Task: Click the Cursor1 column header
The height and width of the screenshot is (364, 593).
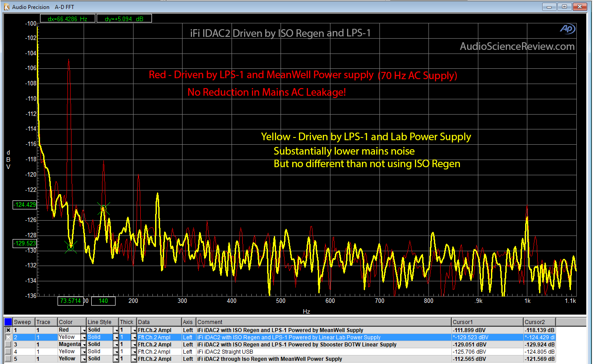Action: coord(488,322)
